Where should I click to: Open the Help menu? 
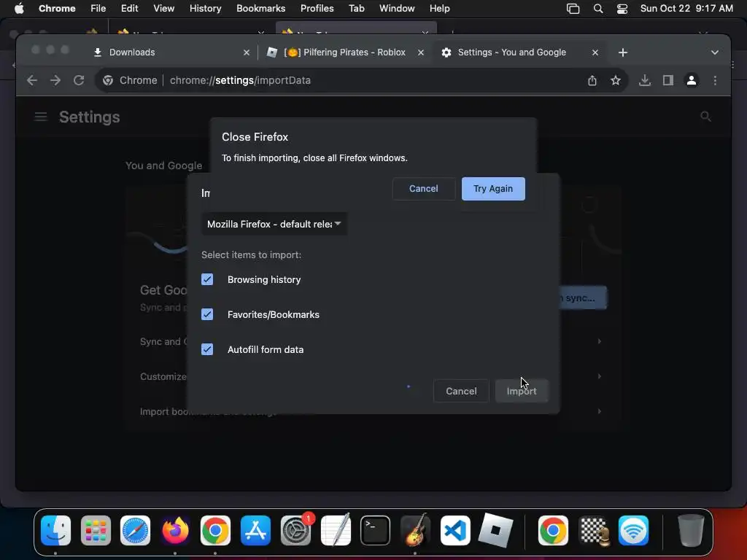click(439, 9)
